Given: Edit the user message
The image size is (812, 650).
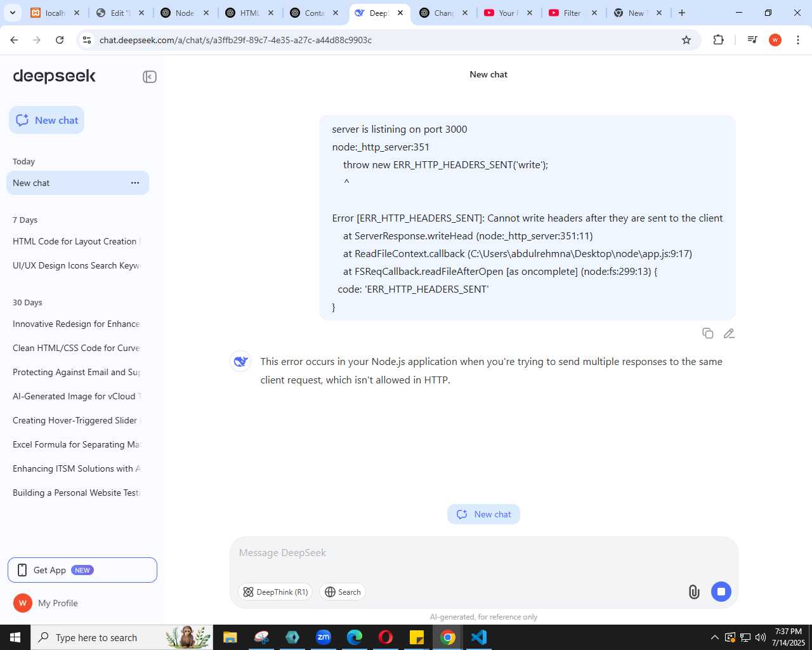Looking at the screenshot, I should click(x=729, y=333).
